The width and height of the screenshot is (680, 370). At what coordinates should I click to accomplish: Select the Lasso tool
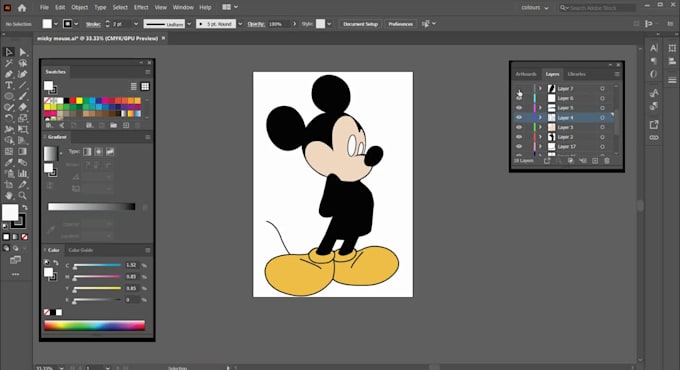[x=23, y=63]
